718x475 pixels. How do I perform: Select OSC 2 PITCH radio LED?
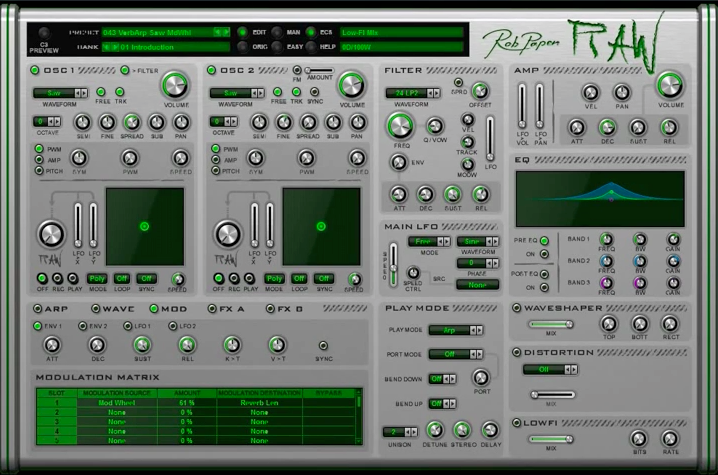(215, 170)
